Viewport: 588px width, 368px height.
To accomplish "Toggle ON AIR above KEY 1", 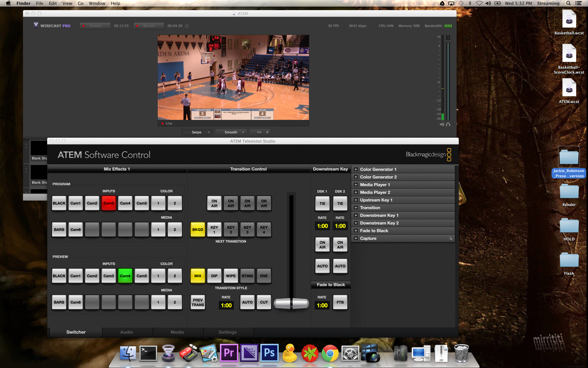I will (214, 203).
